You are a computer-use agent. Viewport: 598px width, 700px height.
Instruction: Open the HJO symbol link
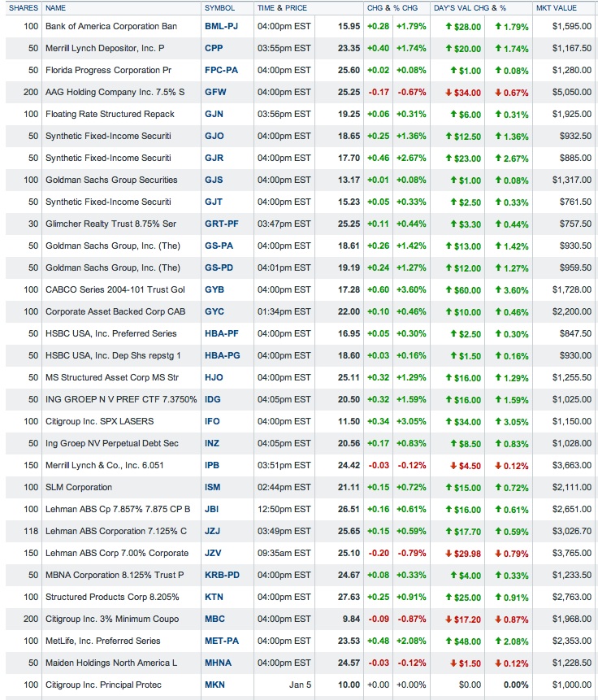(214, 377)
